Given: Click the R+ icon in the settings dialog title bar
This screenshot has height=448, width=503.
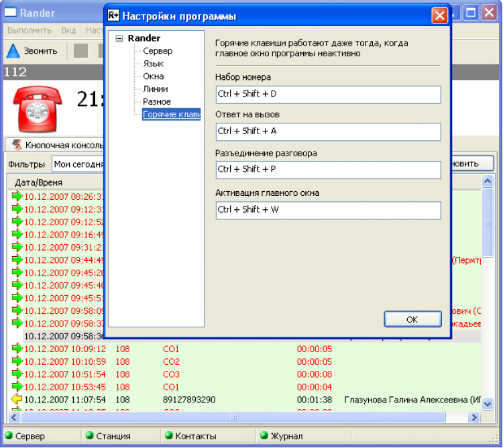Looking at the screenshot, I should [113, 15].
